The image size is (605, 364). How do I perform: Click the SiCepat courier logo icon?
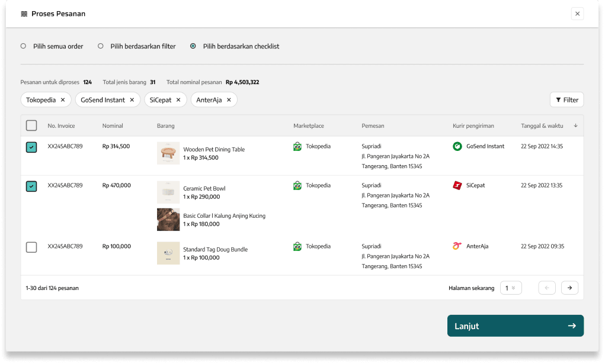(457, 185)
